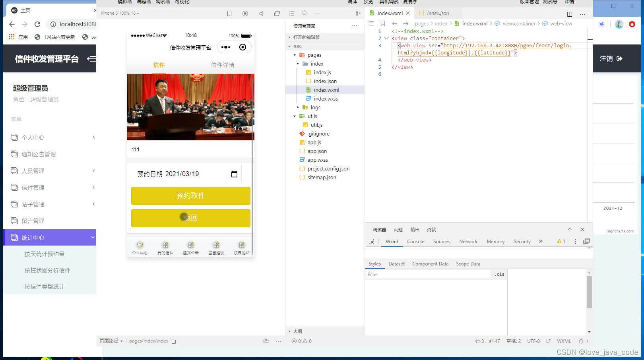Viewport: 644px width, 360px height.
Task: Focus the Styles Filter input
Action: 428,275
